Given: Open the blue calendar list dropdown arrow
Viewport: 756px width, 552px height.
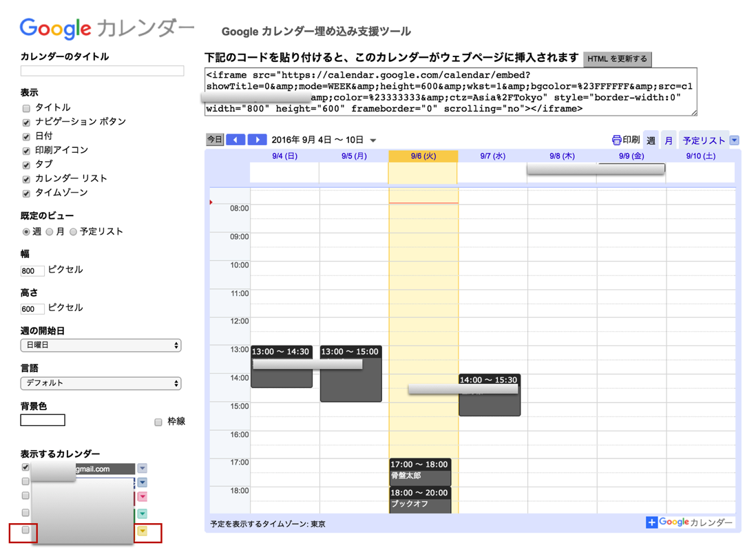Looking at the screenshot, I should click(734, 140).
